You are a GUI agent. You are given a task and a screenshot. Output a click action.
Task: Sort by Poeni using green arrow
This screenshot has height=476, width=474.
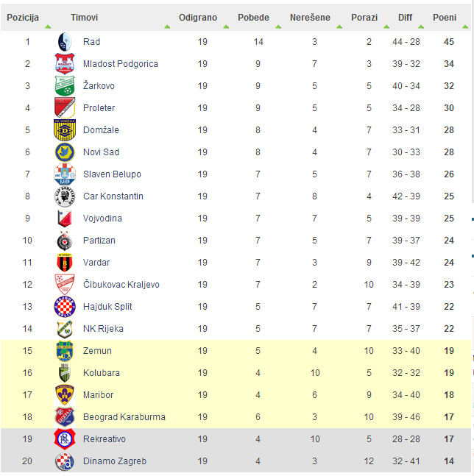coord(465,27)
